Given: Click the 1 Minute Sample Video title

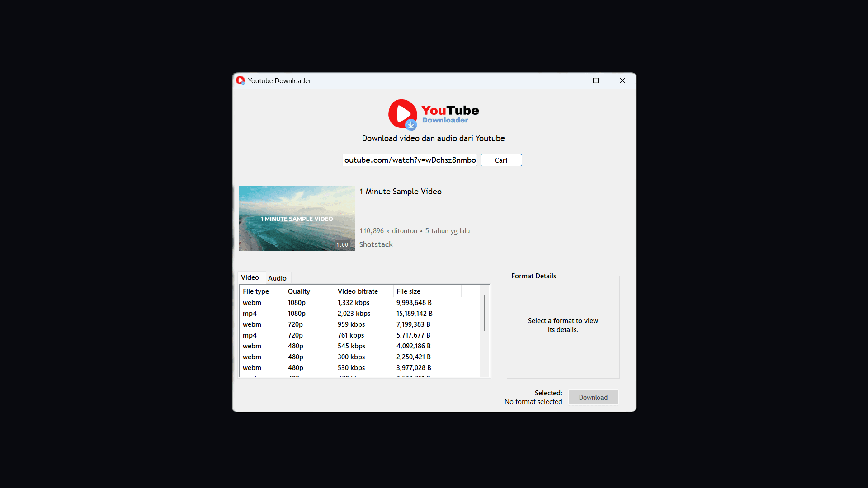Looking at the screenshot, I should 401,192.
